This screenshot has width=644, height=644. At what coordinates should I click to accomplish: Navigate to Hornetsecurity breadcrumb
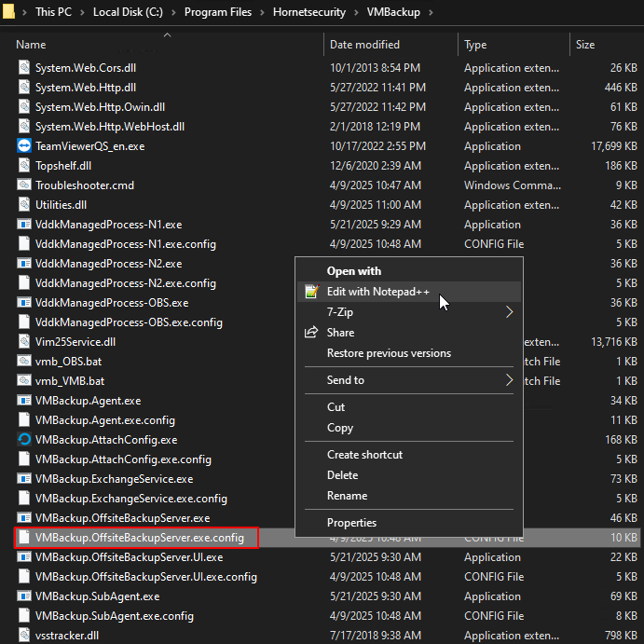(x=309, y=12)
